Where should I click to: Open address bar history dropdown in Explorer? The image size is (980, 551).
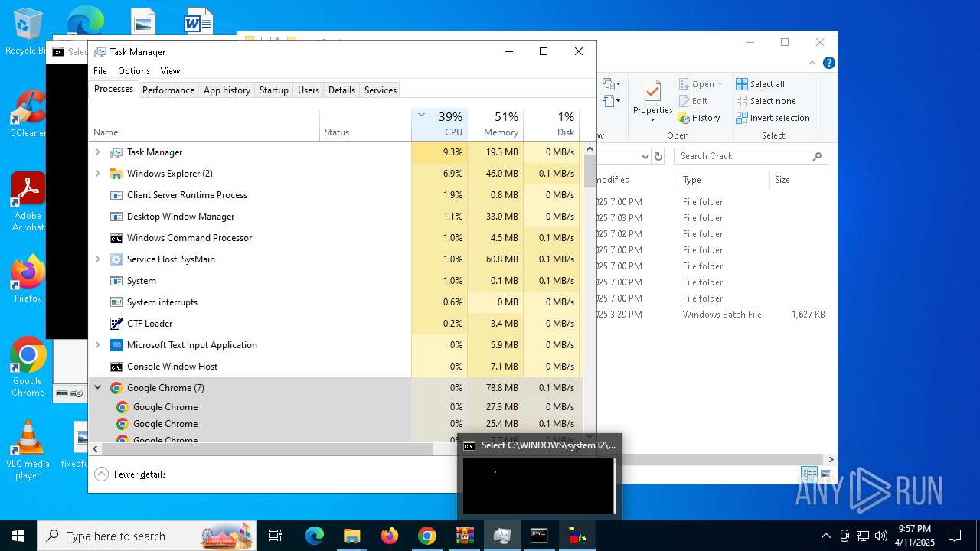[x=645, y=156]
